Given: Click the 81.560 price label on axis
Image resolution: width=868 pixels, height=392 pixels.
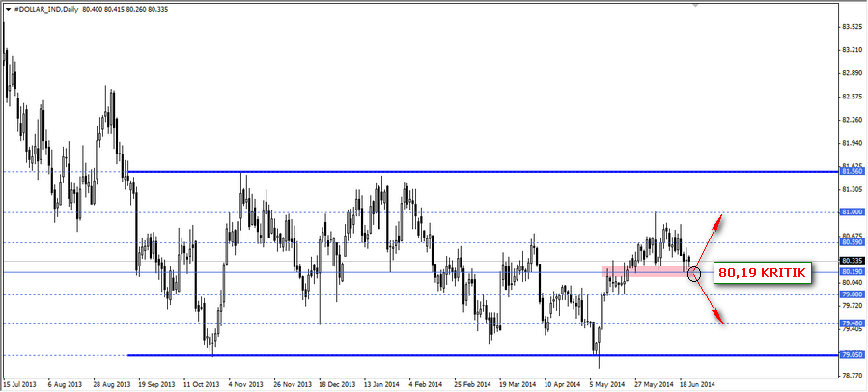Looking at the screenshot, I should 850,171.
